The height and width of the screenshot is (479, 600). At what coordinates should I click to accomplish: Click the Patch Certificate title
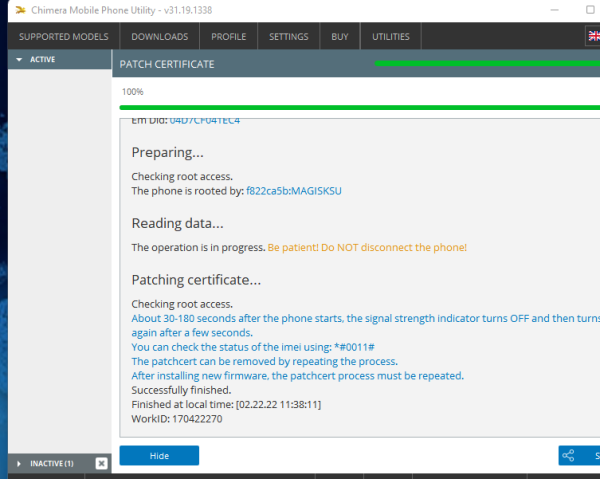(x=167, y=64)
